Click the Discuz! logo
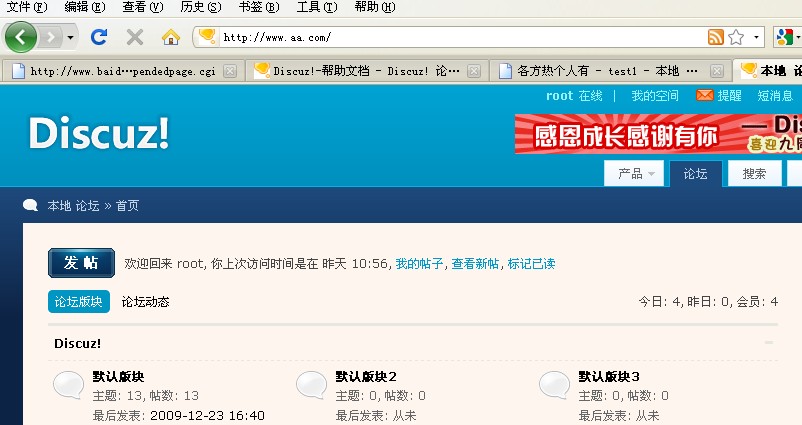Screen dimensions: 802x425 tap(98, 133)
